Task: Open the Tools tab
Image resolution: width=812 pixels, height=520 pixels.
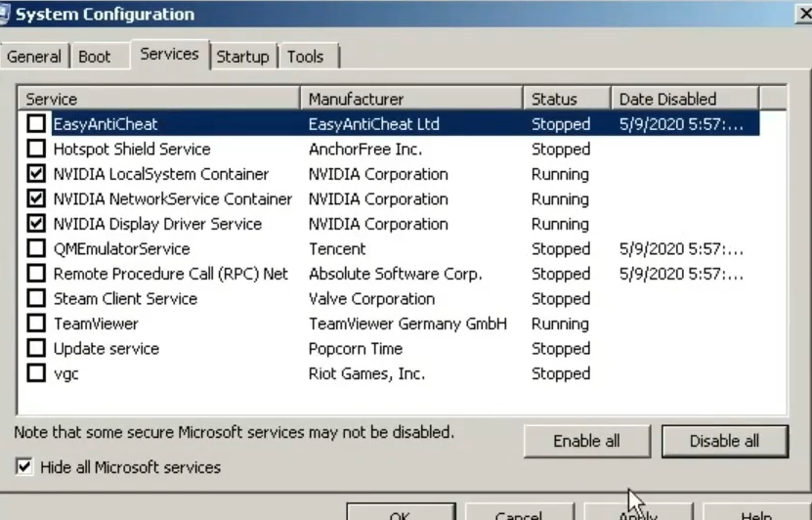Action: (309, 56)
